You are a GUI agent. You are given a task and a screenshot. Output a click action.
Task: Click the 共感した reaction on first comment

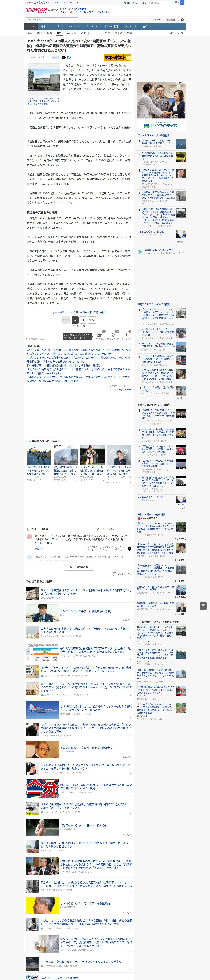coord(92,549)
